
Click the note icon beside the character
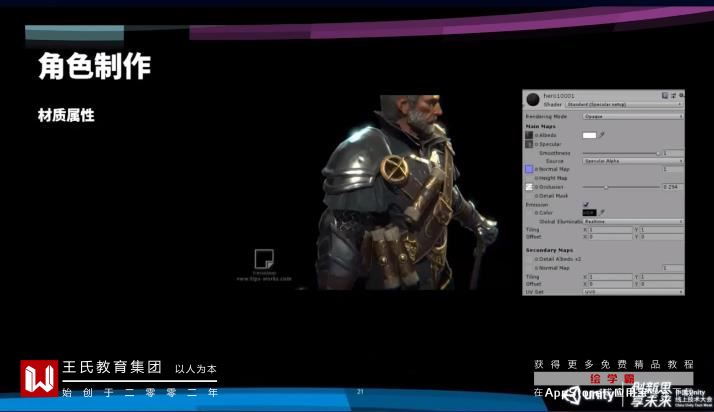(264, 259)
